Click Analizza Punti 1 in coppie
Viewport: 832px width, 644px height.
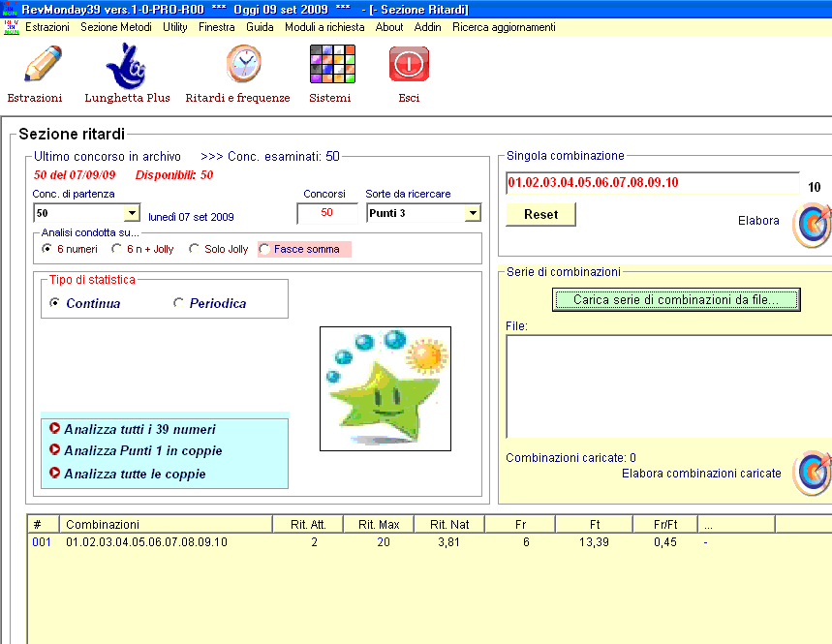coord(143,451)
